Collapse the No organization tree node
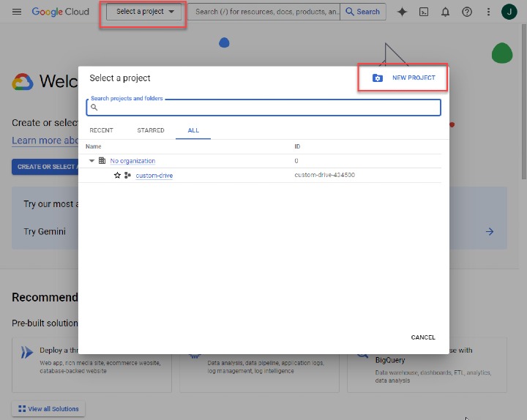527x420 pixels. click(x=92, y=161)
